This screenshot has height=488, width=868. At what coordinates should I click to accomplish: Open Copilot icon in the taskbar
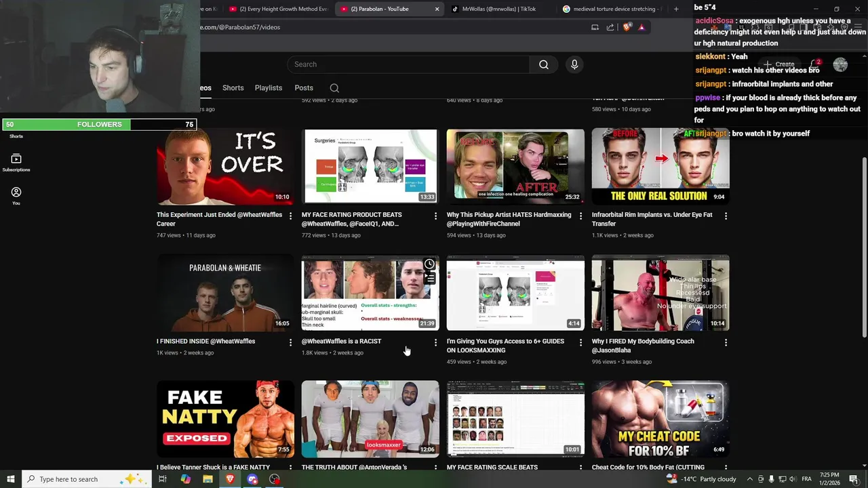(x=185, y=479)
